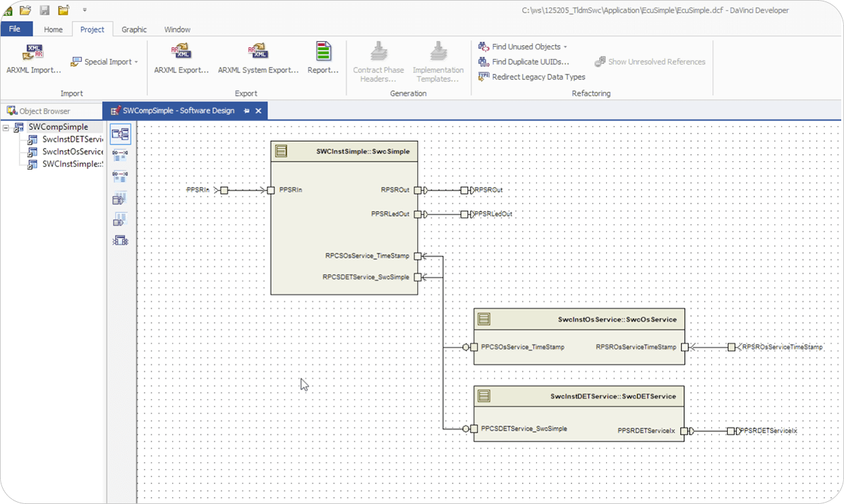Click Redirect Legacy Data Types
The height and width of the screenshot is (504, 844).
point(532,77)
